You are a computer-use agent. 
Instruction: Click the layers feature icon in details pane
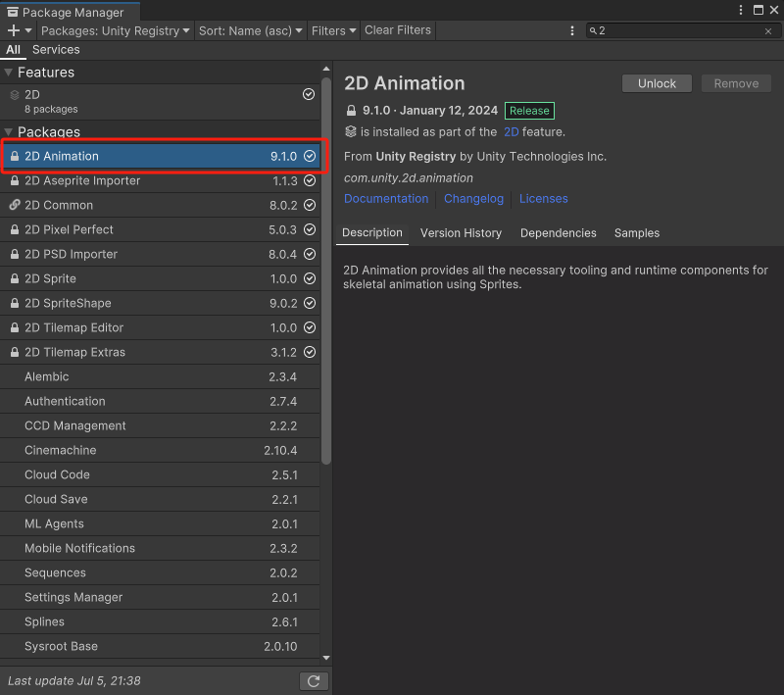click(x=351, y=131)
